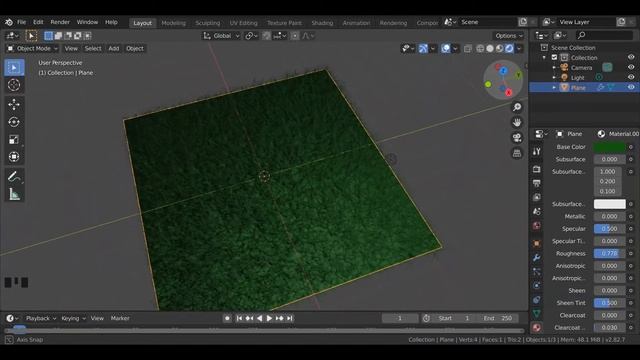Open Active Tool properties tab
The width and height of the screenshot is (640, 360).
(537, 151)
